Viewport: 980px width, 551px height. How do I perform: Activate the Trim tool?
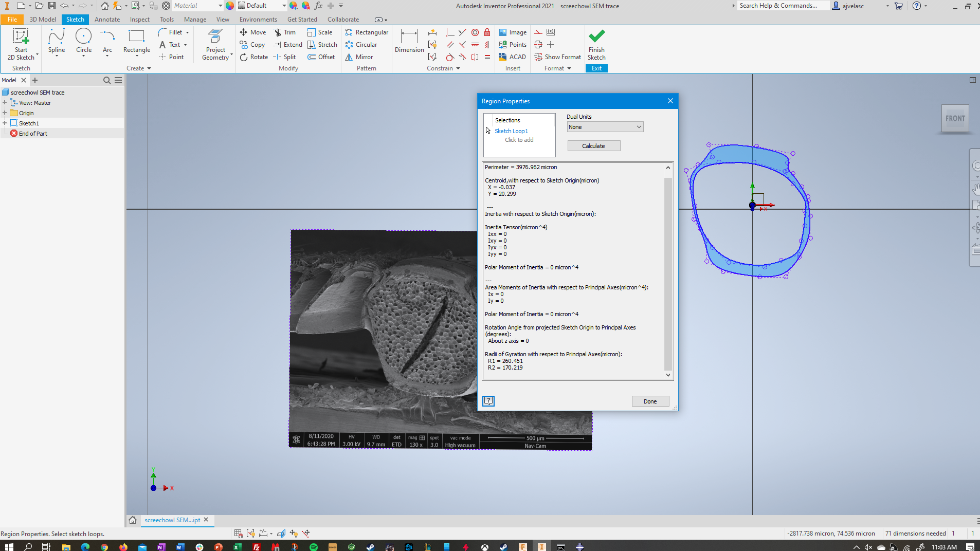click(285, 32)
